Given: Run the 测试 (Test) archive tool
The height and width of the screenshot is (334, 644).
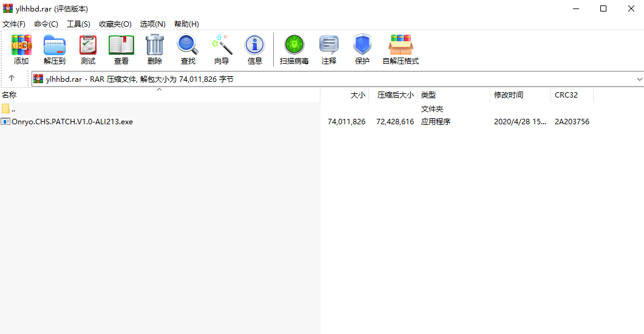Looking at the screenshot, I should [88, 45].
